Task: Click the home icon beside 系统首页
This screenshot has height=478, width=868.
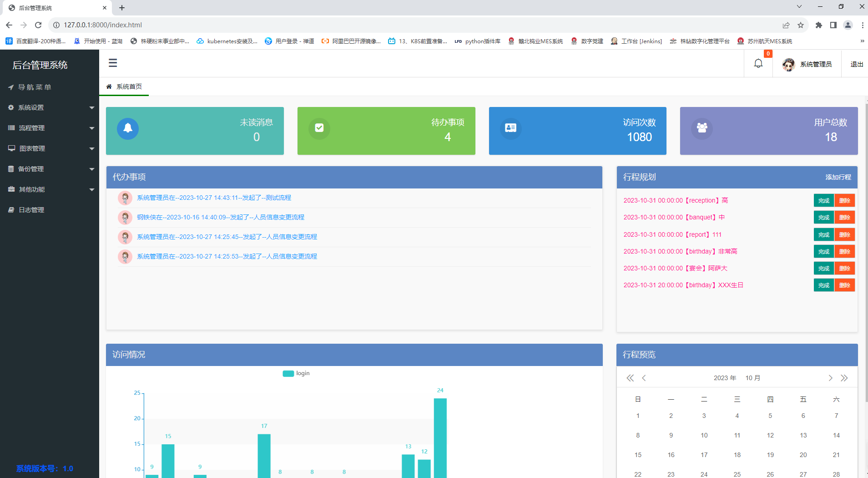Action: pyautogui.click(x=109, y=86)
